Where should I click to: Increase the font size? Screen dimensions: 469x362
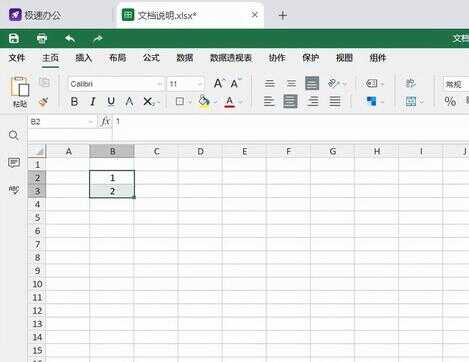pyautogui.click(x=219, y=83)
